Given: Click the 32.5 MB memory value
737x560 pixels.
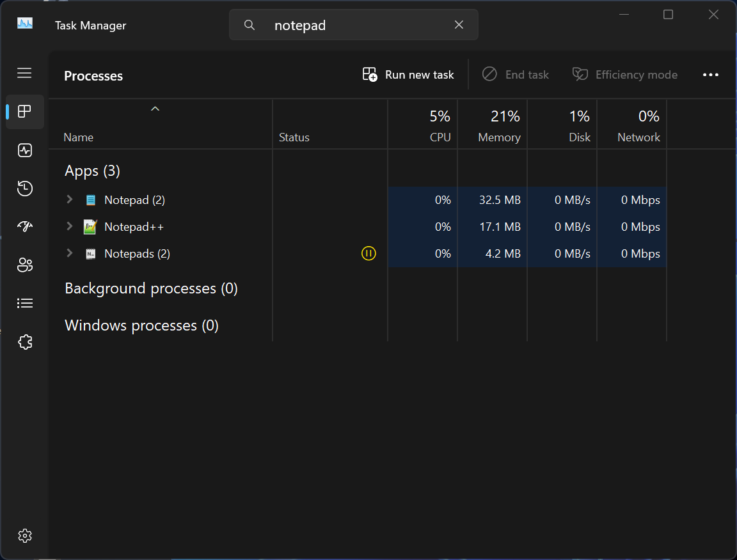Looking at the screenshot, I should click(500, 200).
